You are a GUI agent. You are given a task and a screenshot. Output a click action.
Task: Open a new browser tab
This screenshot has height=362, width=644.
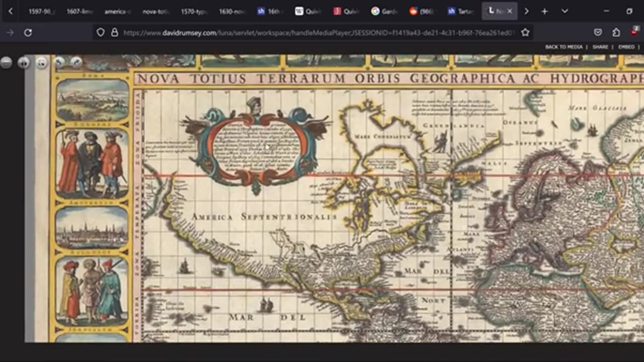[x=544, y=11]
